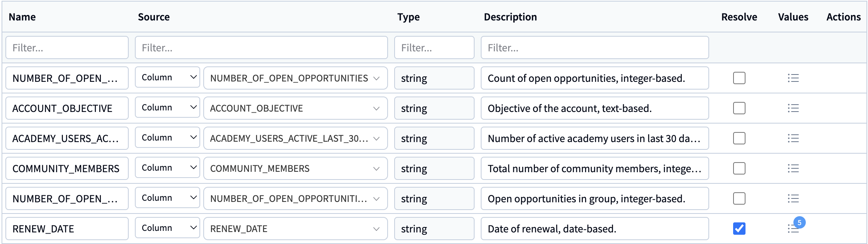Check Resolve box for COMMUNITY_MEMBERS
Screen dimensions: 868x244
739,168
